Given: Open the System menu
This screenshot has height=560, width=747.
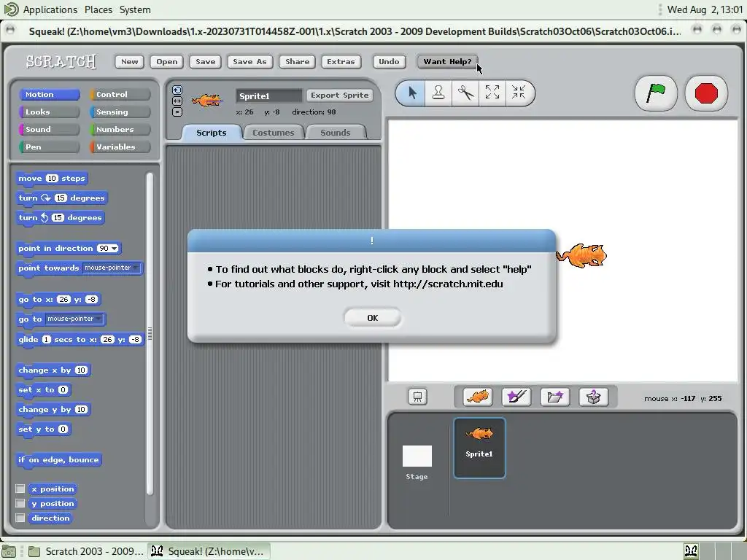Looking at the screenshot, I should (x=135, y=9).
